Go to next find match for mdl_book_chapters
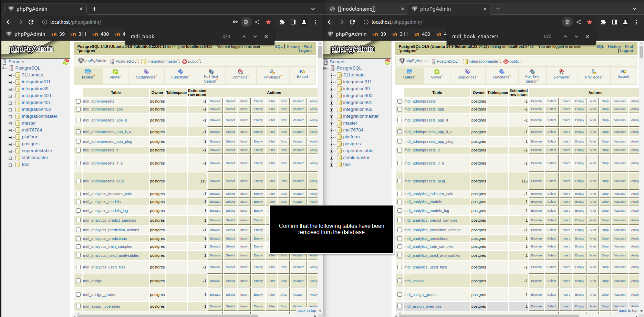Viewport: 644px width, 317px height. (x=577, y=36)
